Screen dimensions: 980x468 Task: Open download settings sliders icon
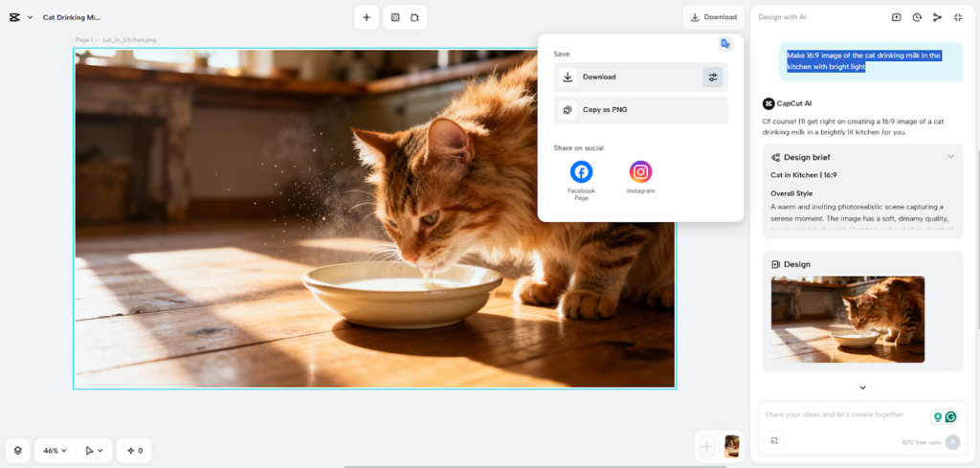[x=713, y=78]
